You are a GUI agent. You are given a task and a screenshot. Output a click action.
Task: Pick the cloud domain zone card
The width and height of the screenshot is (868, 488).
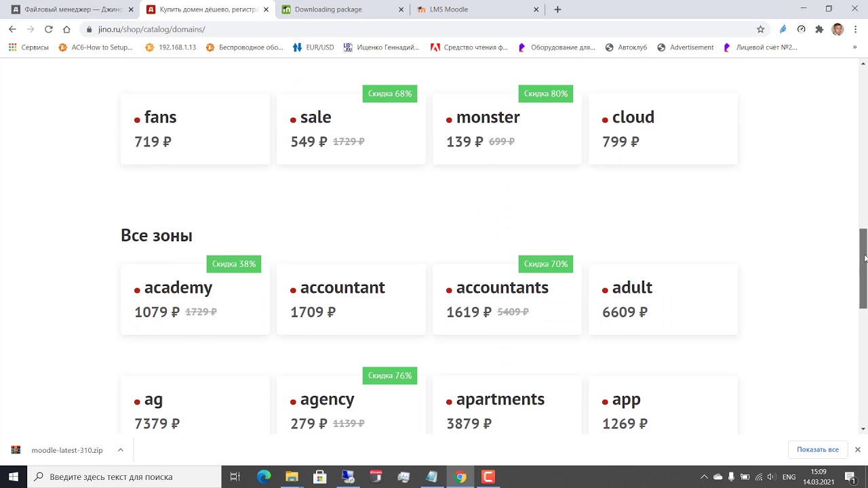pos(663,129)
